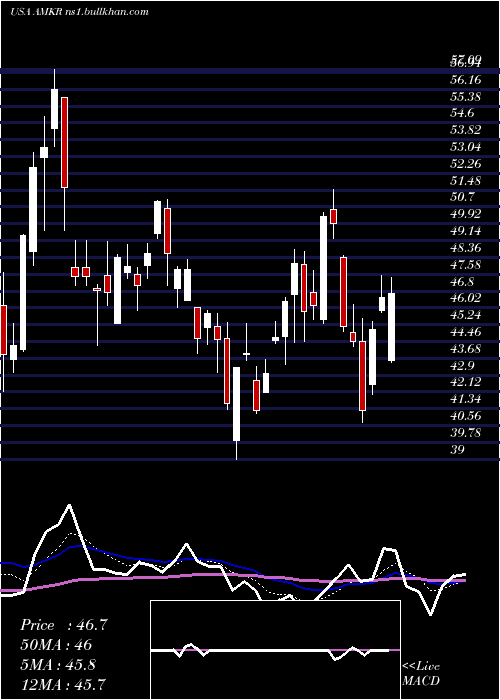Select the 5MA : 45.8 legend entry
The height and width of the screenshot is (700, 500).
(x=58, y=665)
